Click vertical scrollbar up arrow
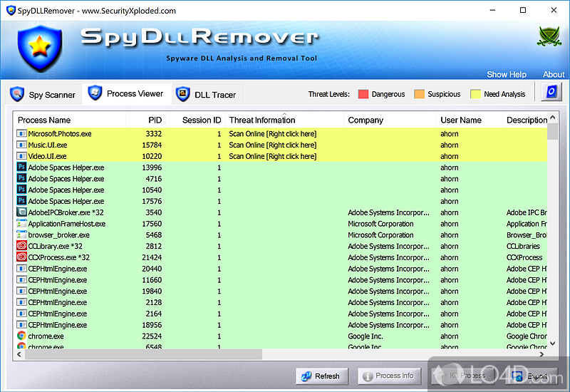The height and width of the screenshot is (392, 570). click(x=553, y=118)
